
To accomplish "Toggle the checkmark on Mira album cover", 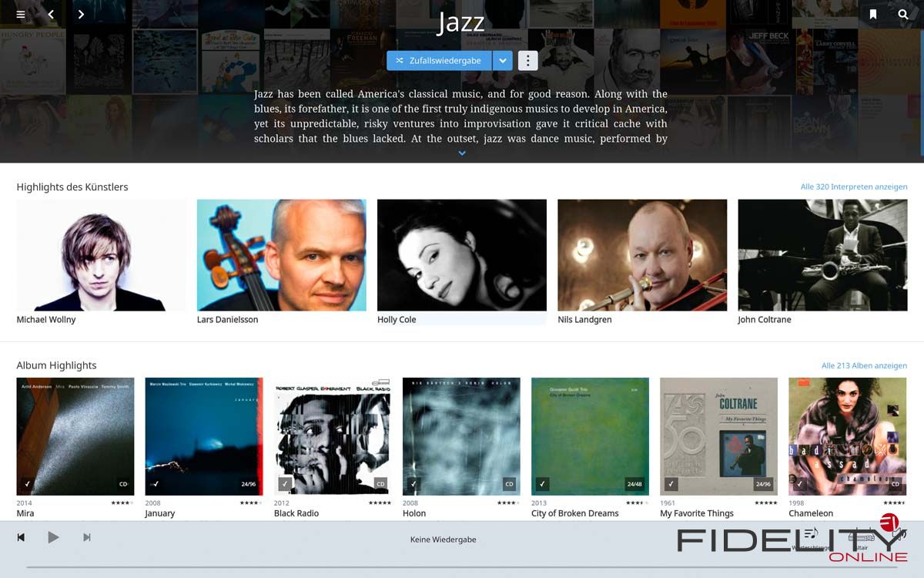I will (x=27, y=484).
